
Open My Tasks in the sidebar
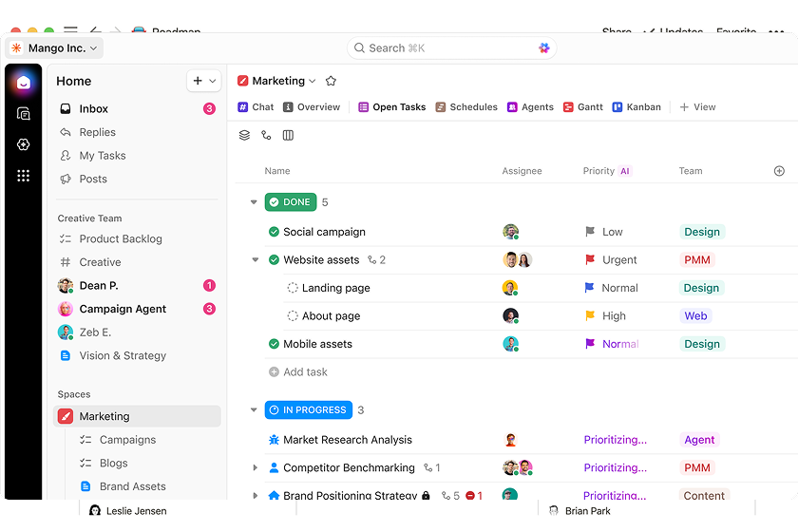coord(138,156)
